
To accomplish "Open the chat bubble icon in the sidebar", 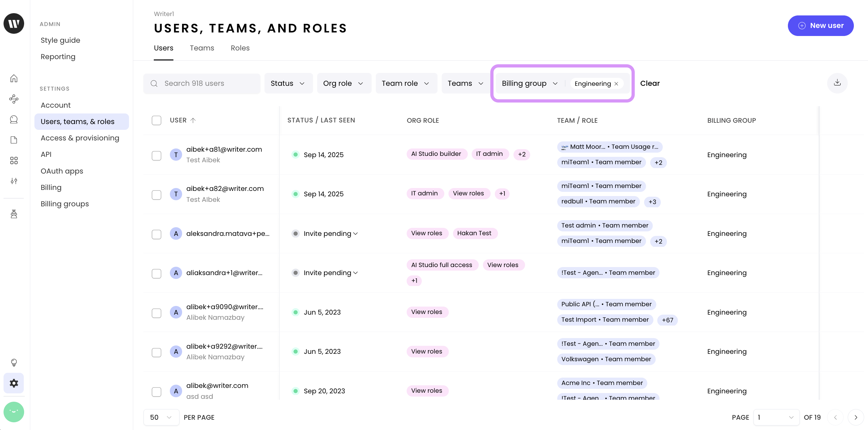I will (14, 119).
